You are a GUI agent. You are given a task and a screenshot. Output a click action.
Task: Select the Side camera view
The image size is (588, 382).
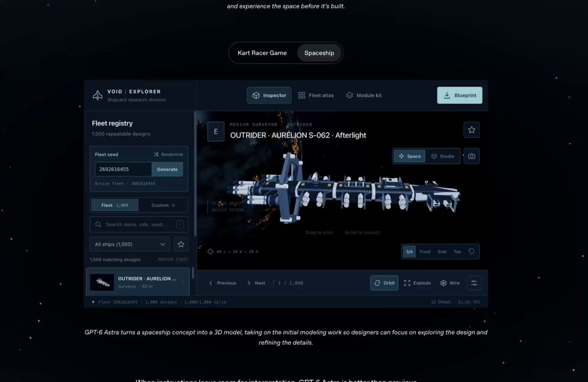pos(442,252)
